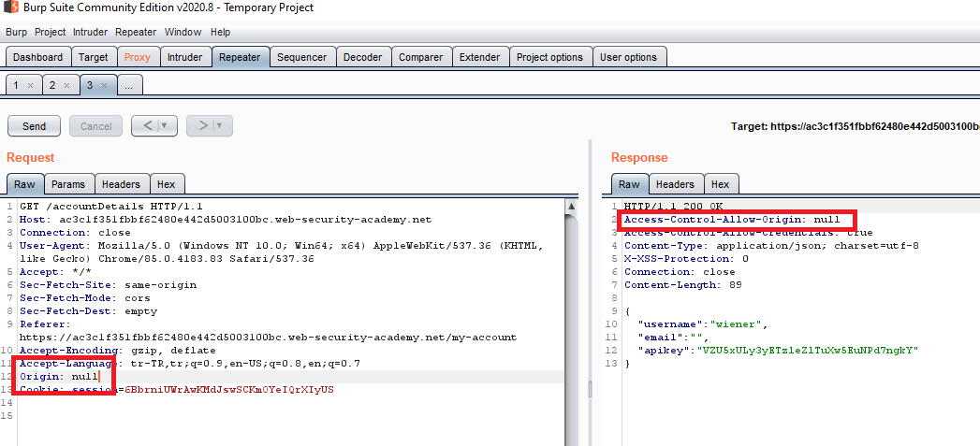Select the Request Headers tab

[122, 184]
